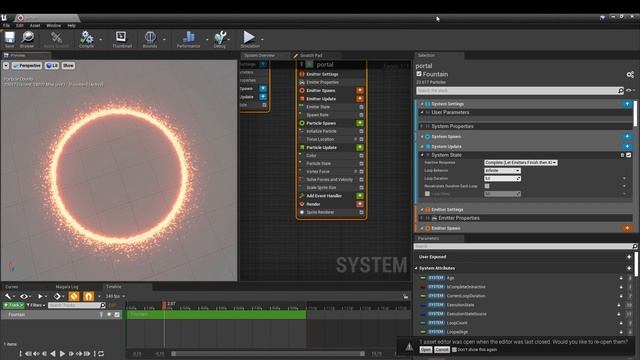Open the File menu
640x360 pixels.
click(7, 25)
